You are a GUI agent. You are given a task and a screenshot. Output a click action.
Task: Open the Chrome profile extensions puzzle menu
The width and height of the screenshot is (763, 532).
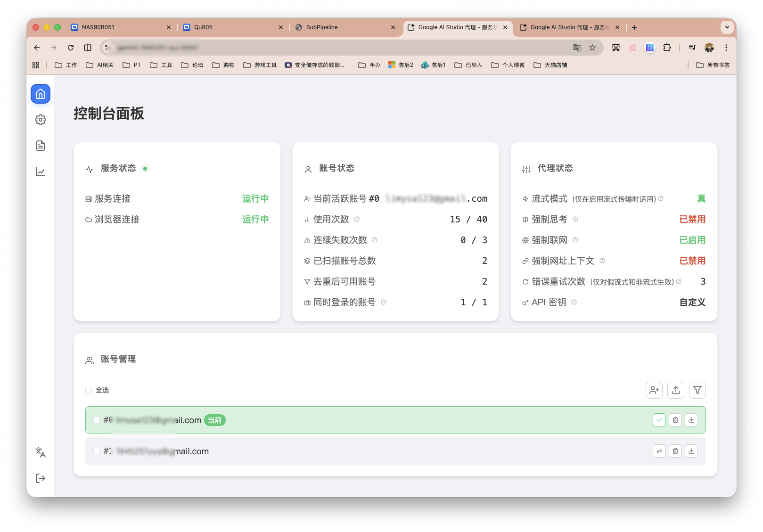pos(667,47)
